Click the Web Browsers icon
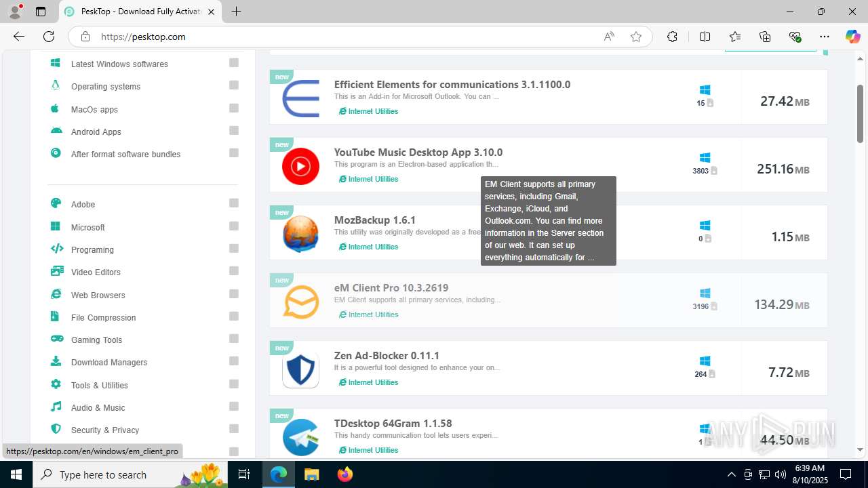Viewport: 868px width, 488px height. point(56,294)
